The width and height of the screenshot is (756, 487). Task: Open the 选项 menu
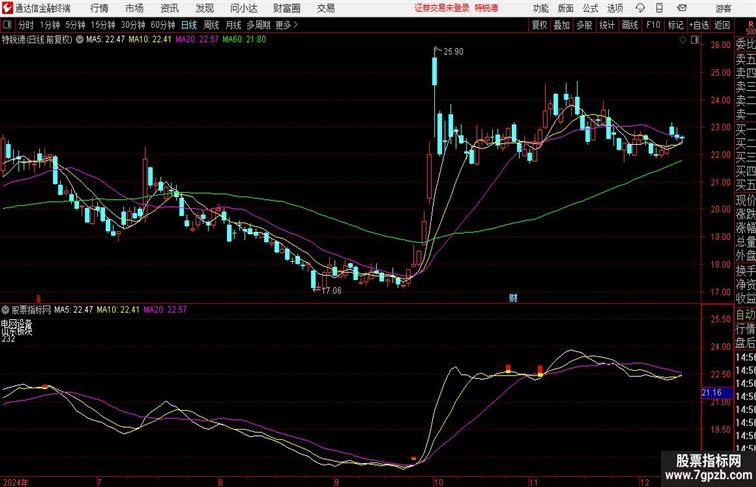(x=615, y=8)
